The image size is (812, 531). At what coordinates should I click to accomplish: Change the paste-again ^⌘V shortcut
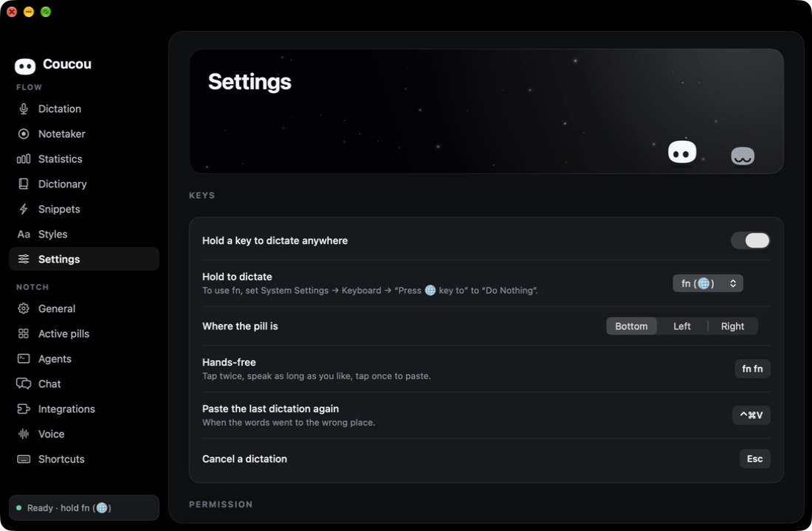click(x=751, y=415)
